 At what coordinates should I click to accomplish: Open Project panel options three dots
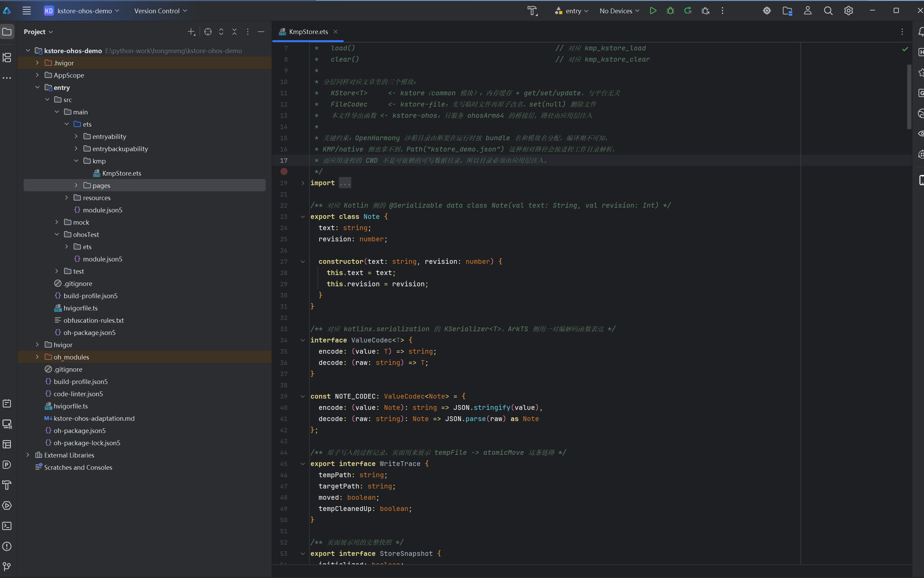(x=248, y=32)
